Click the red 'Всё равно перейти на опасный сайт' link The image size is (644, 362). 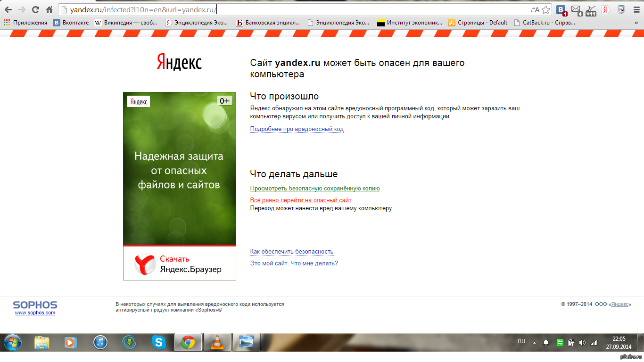tap(300, 200)
